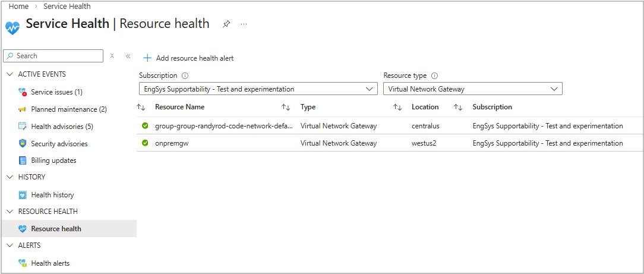Click the Location column header

(425, 107)
